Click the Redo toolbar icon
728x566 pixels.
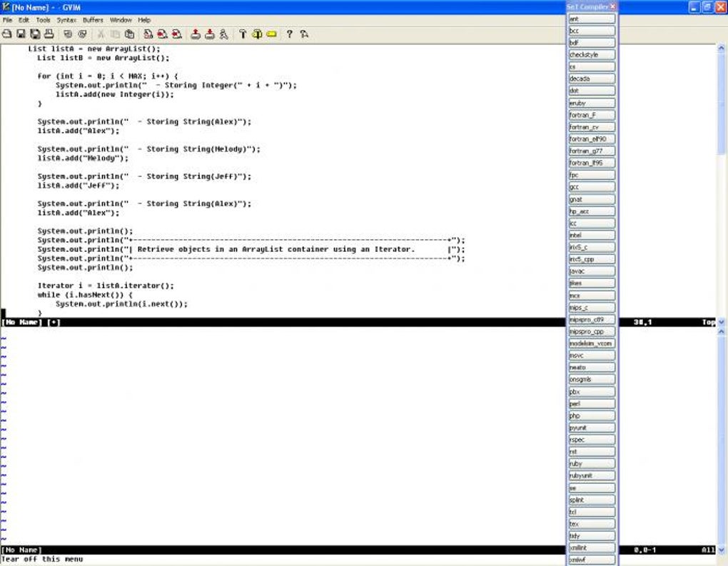click(x=82, y=34)
